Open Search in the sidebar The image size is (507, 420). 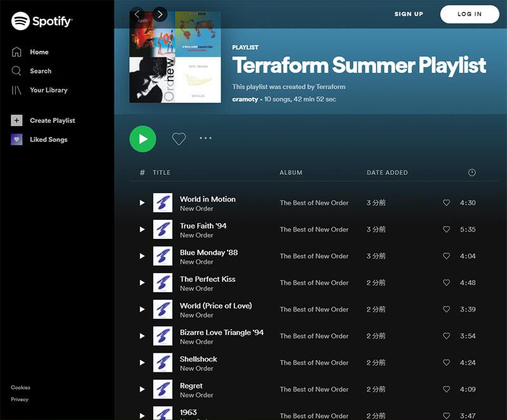(x=41, y=71)
